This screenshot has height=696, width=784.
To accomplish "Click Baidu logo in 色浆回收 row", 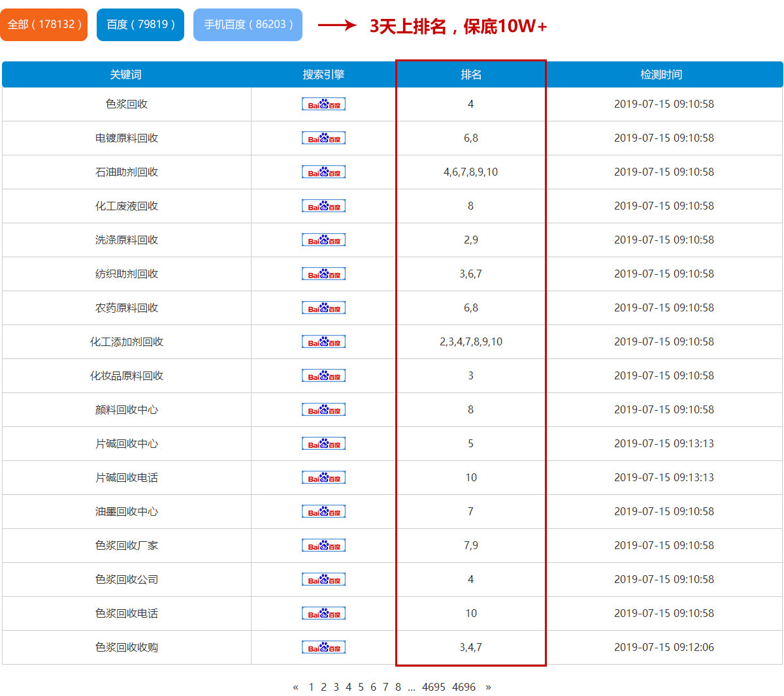I will [323, 104].
